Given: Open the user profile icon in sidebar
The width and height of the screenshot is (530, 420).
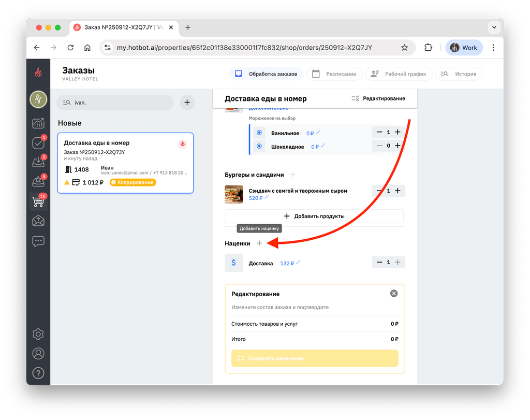Looking at the screenshot, I should tap(38, 354).
